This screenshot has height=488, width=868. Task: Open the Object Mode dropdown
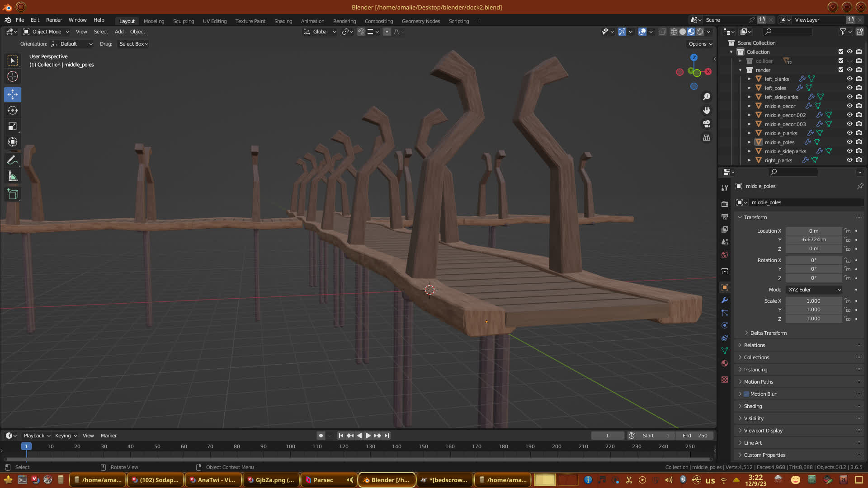[x=46, y=32]
